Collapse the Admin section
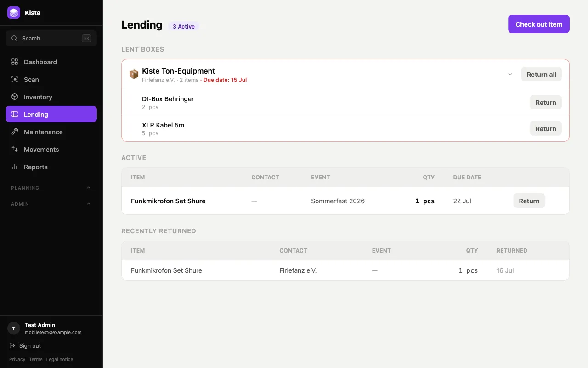Image resolution: width=588 pixels, height=368 pixels. (x=89, y=204)
